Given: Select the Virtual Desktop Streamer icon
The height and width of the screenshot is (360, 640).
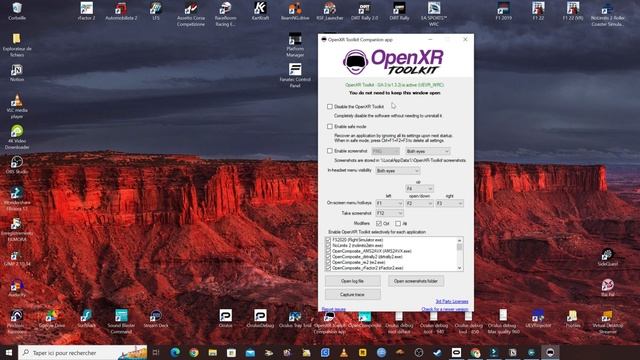Looking at the screenshot, I should click(607, 322).
